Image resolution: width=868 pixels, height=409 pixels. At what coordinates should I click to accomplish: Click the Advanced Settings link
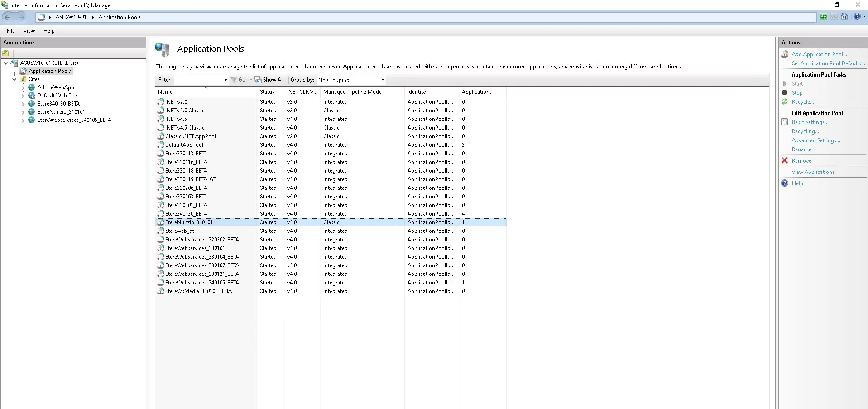pos(815,140)
